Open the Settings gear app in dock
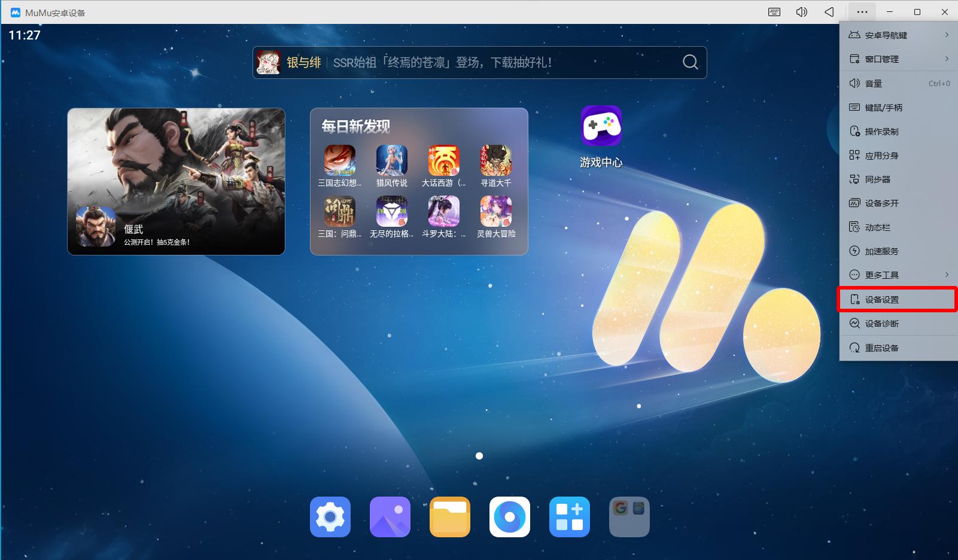This screenshot has width=958, height=560. pyautogui.click(x=330, y=517)
